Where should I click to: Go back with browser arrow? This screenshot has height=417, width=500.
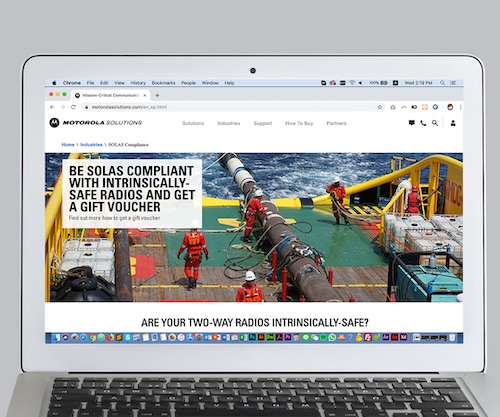coord(52,107)
